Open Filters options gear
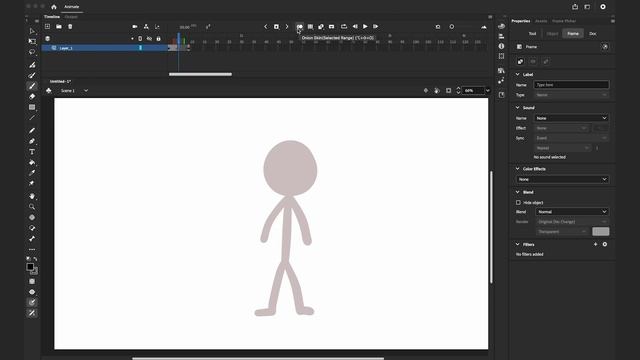This screenshot has height=360, width=640. tap(605, 244)
